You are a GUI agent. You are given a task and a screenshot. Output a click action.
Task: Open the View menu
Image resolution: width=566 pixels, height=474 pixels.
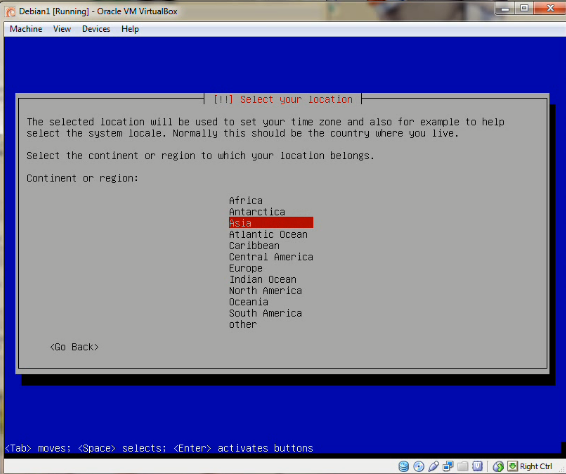click(x=62, y=29)
